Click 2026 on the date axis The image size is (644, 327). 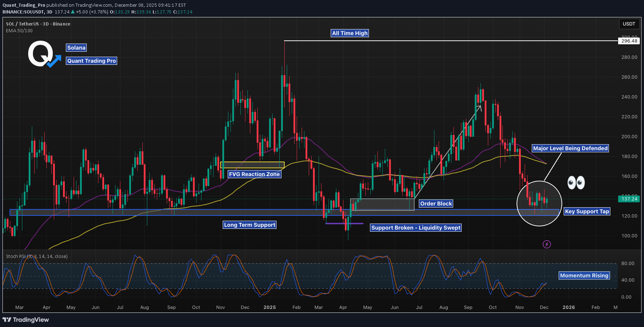[569, 308]
